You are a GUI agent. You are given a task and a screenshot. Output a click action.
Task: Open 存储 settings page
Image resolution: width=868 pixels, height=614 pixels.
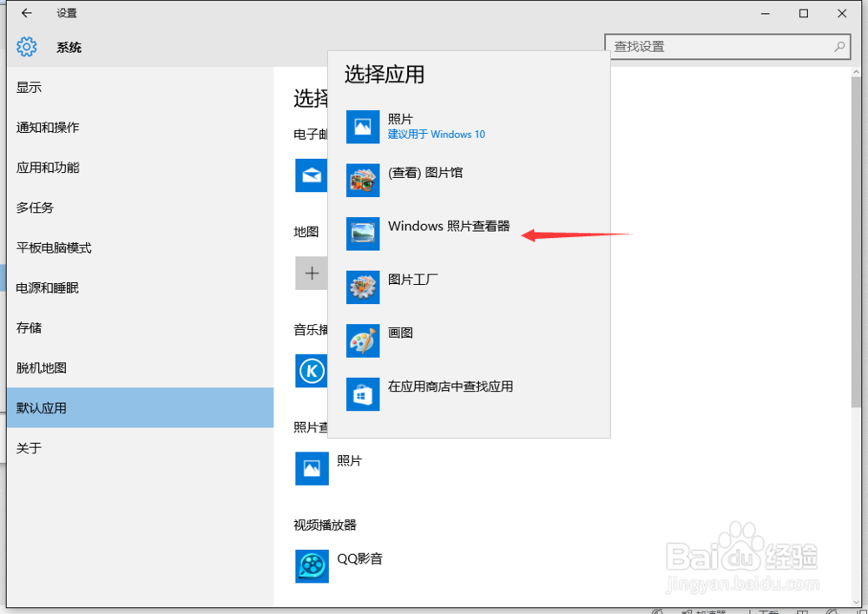140,327
